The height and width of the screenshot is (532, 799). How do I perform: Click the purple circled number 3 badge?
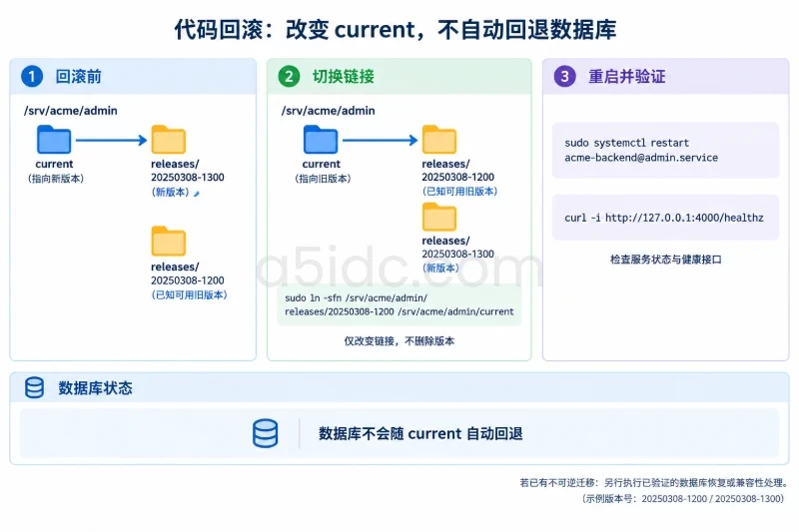click(x=564, y=77)
